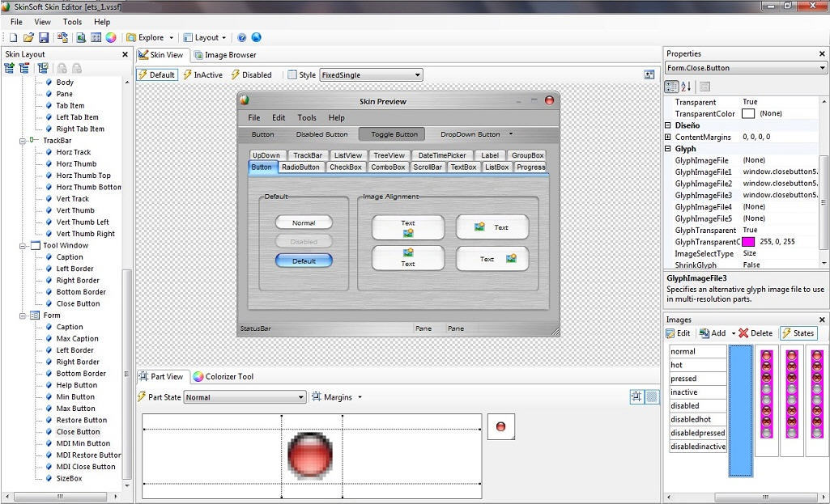Click the show margins icon in Part View

(x=636, y=396)
